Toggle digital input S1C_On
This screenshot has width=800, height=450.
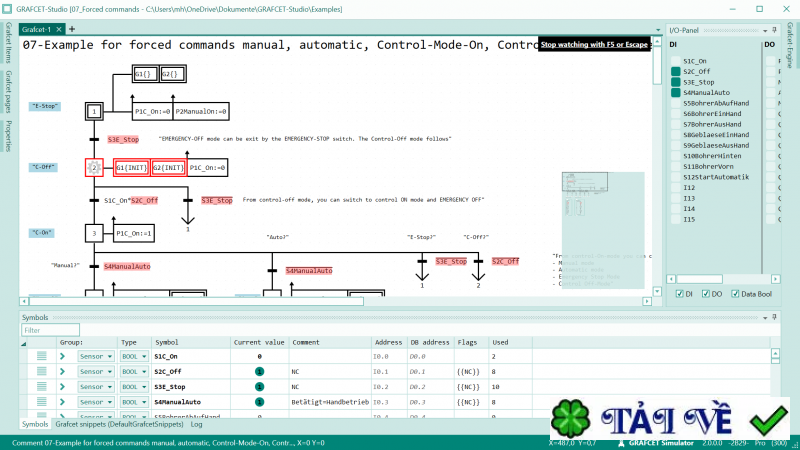tap(676, 61)
